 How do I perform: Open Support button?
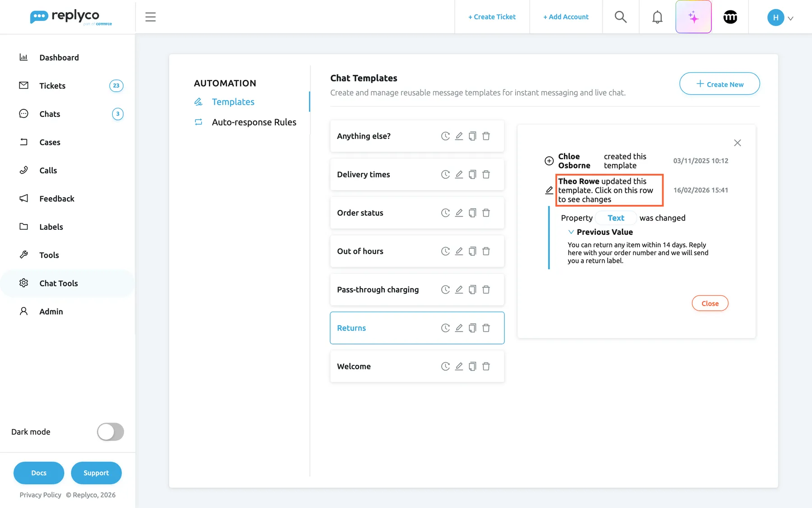point(96,473)
